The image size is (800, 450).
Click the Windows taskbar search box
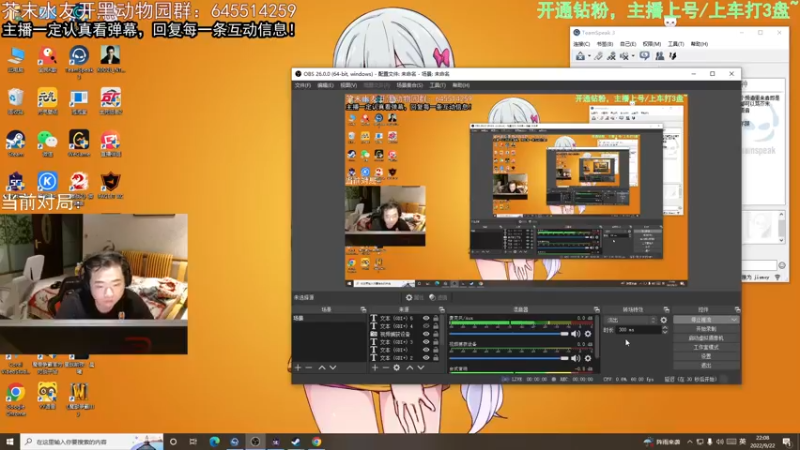click(92, 442)
